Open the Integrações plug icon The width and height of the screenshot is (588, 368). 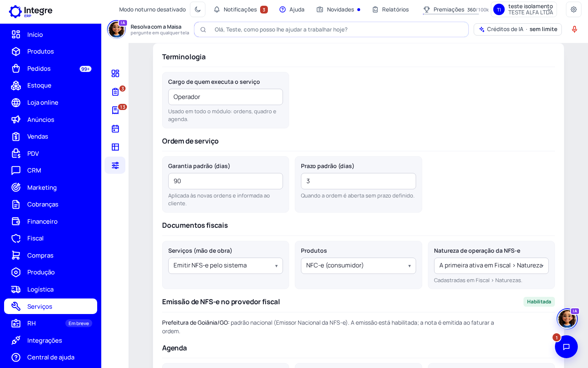pyautogui.click(x=16, y=340)
